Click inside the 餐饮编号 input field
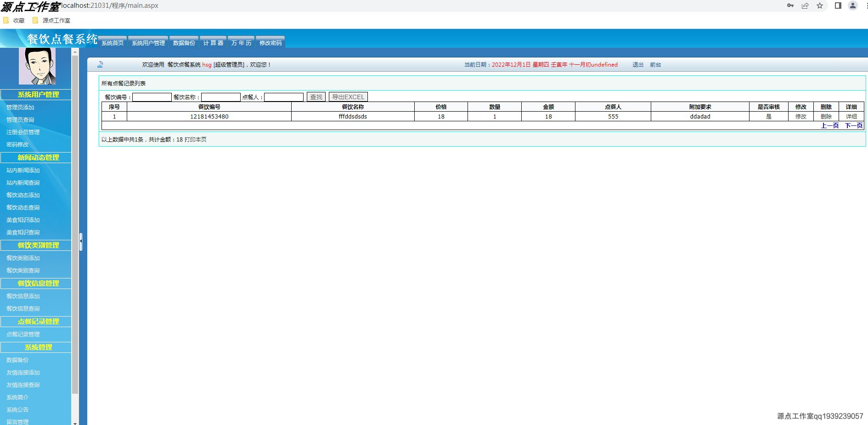868x425 pixels. [x=152, y=96]
